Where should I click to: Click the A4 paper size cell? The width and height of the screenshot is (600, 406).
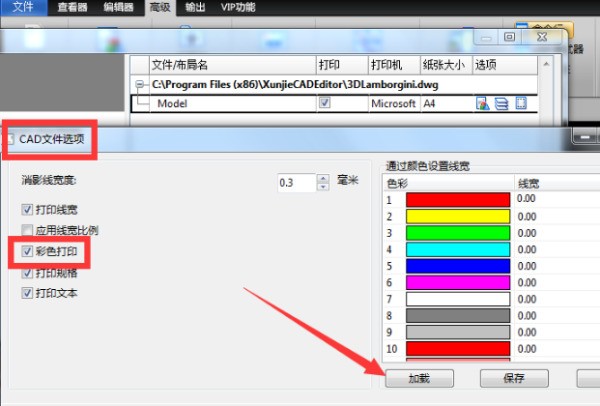click(x=446, y=103)
